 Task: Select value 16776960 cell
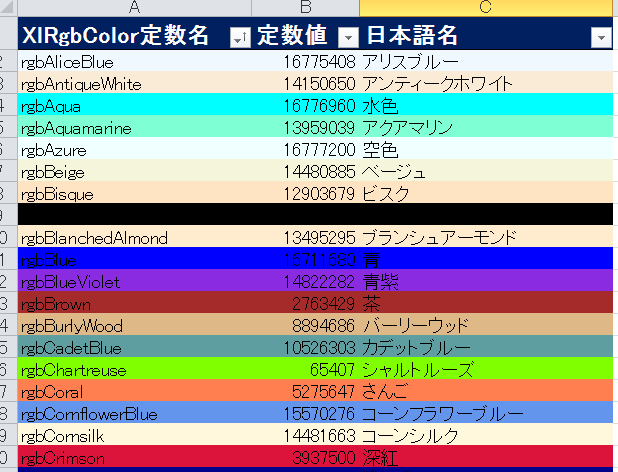pyautogui.click(x=305, y=105)
